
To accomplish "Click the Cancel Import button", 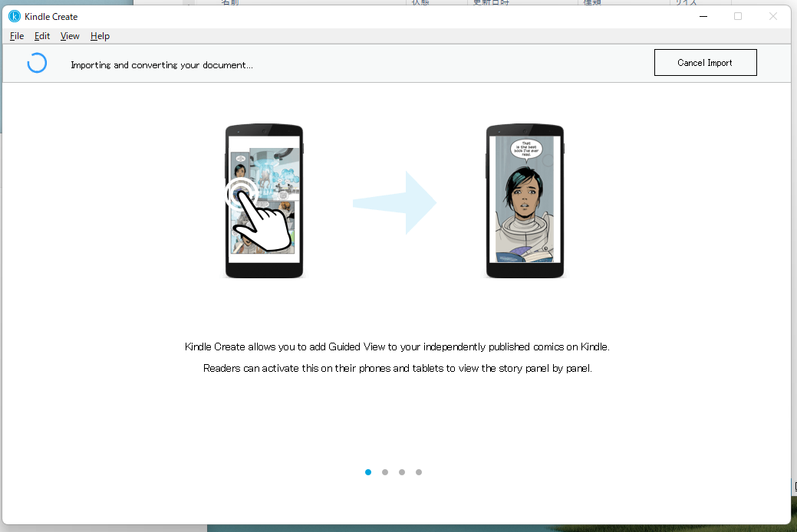I will [x=705, y=63].
